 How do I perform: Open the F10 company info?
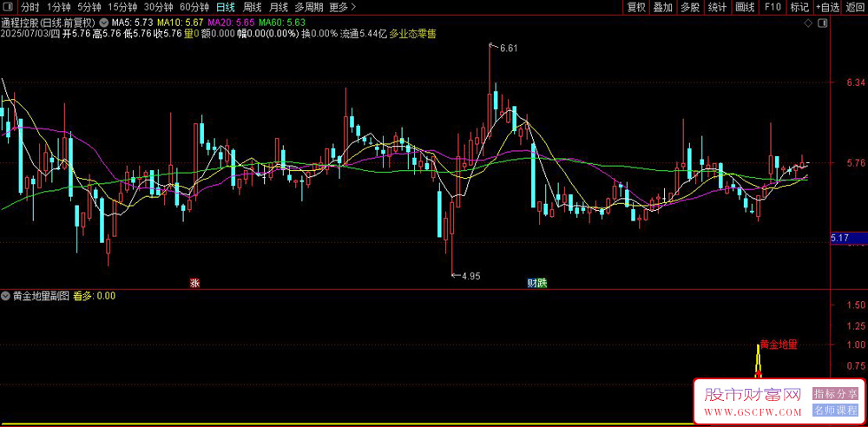pyautogui.click(x=773, y=7)
